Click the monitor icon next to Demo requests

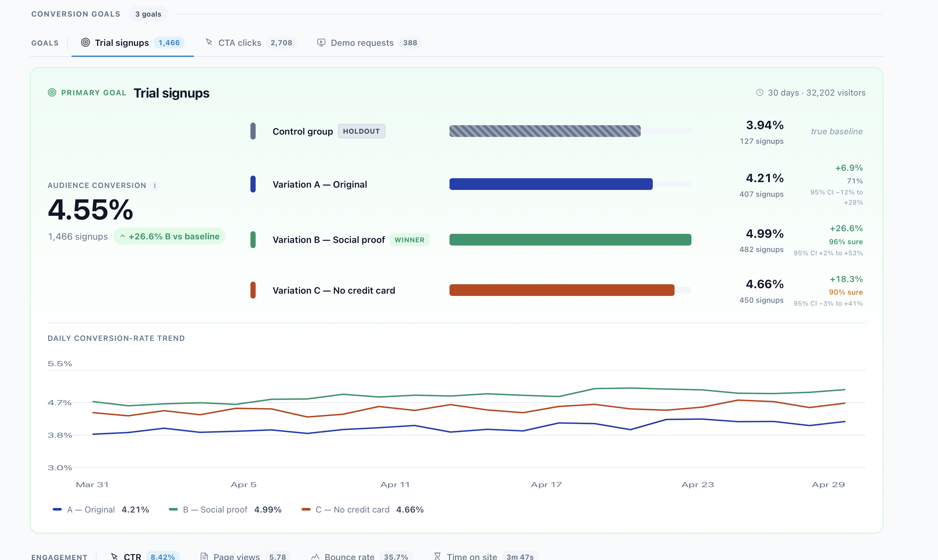pyautogui.click(x=321, y=43)
